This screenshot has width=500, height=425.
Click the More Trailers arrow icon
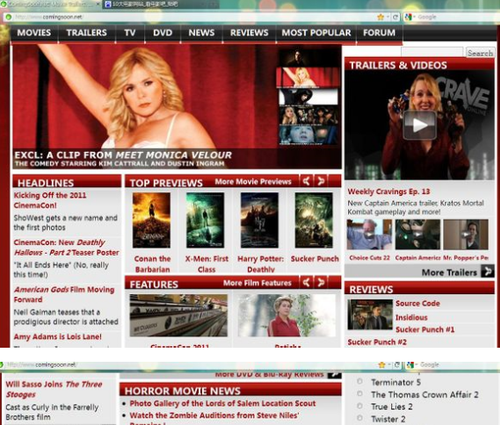pos(487,271)
